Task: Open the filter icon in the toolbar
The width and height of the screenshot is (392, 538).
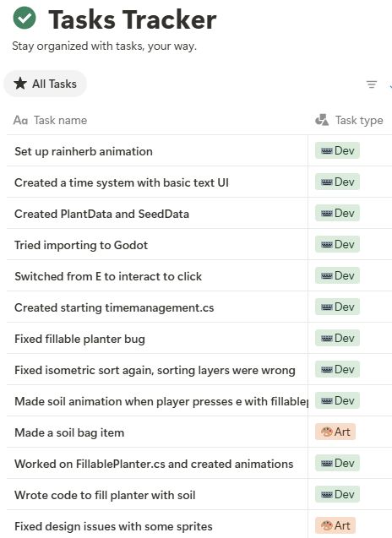Action: point(372,84)
